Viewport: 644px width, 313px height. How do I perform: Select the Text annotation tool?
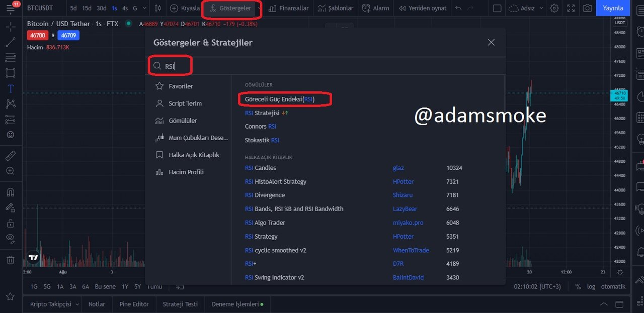pyautogui.click(x=10, y=88)
